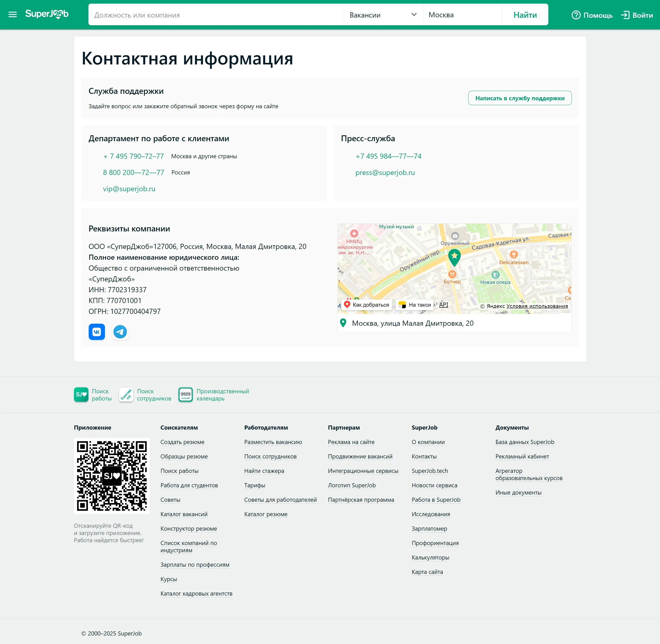The height and width of the screenshot is (644, 660).
Task: Open Работа для студентов link
Action: 189,485
